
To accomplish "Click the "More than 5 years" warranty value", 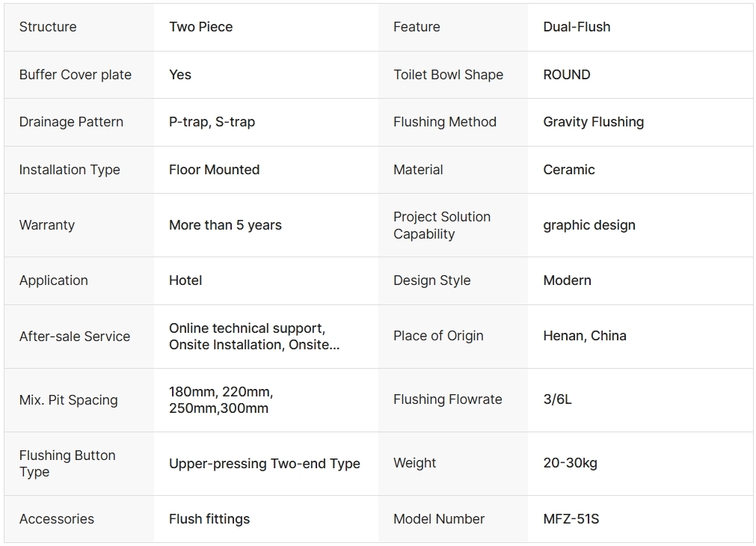I will pos(225,225).
